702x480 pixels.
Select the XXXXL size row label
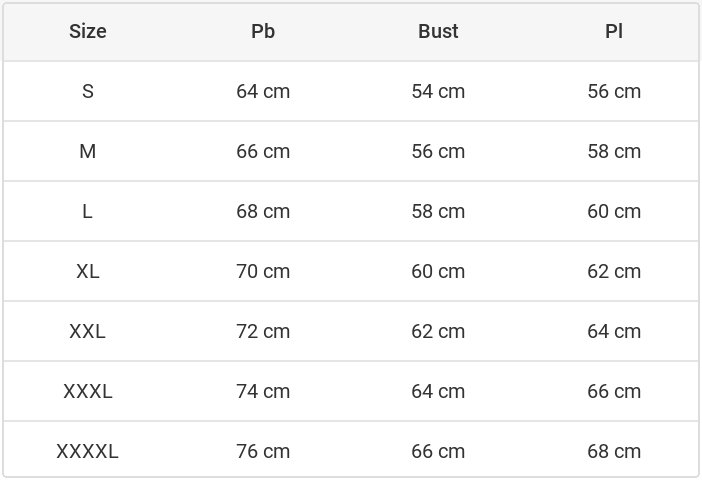pos(88,451)
